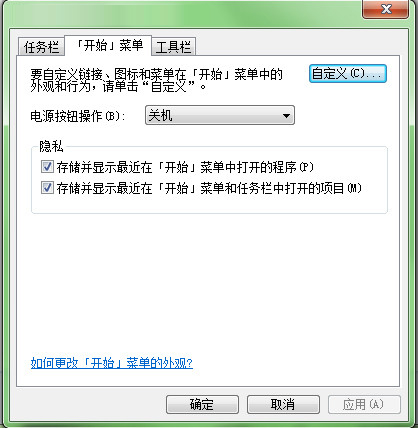Uncheck the recently opened programs (P) checkbox
This screenshot has height=428, width=418.
[47, 167]
